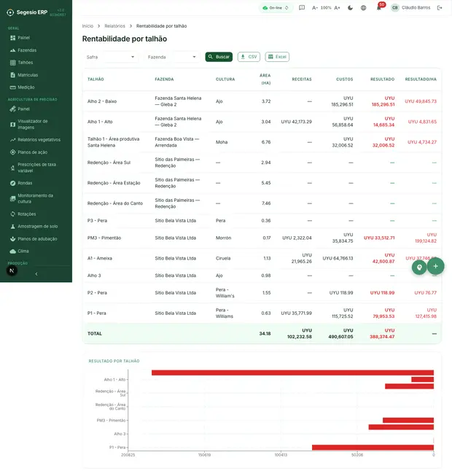Click the top red bar in chart
The width and height of the screenshot is (452, 476).
292,372
